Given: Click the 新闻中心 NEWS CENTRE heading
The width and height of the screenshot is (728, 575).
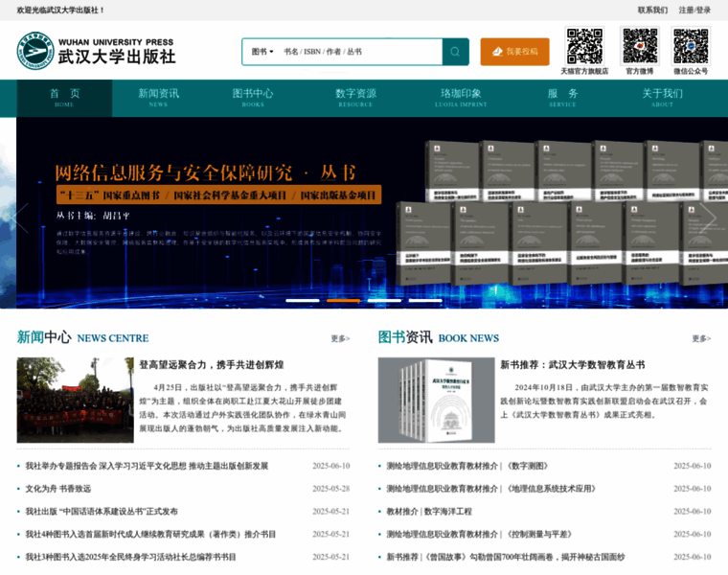Looking at the screenshot, I should point(82,337).
